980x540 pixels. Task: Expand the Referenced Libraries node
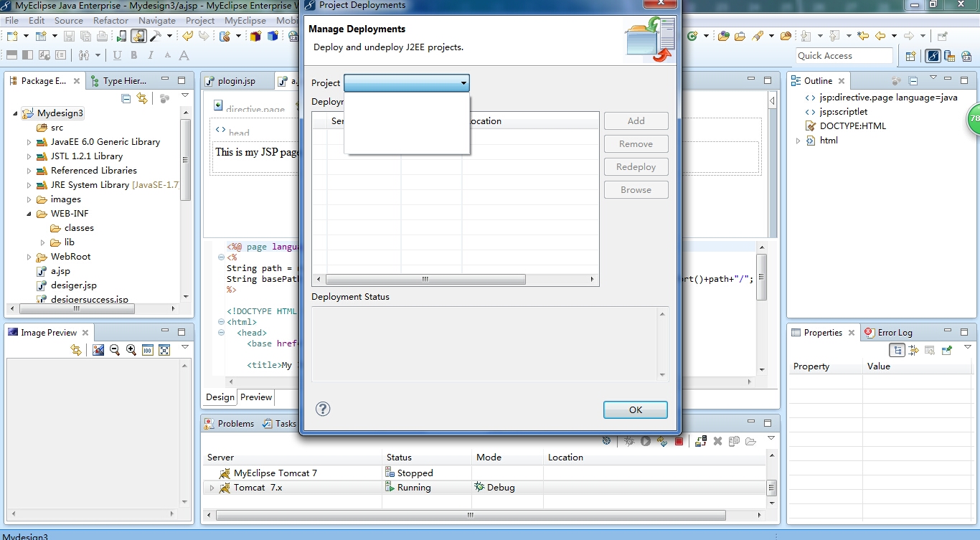point(29,171)
